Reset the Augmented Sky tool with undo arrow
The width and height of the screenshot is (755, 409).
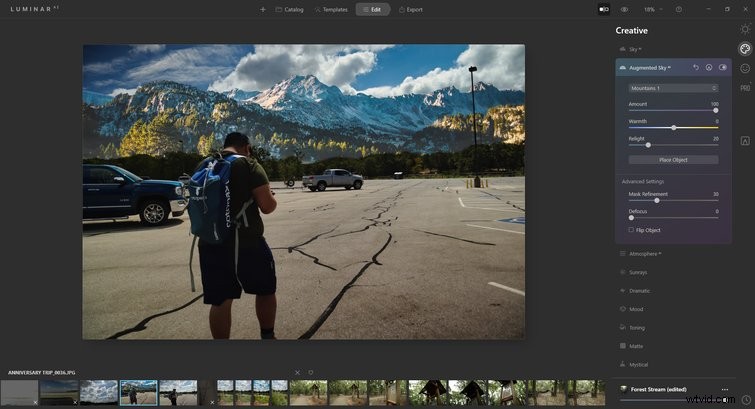(x=696, y=68)
